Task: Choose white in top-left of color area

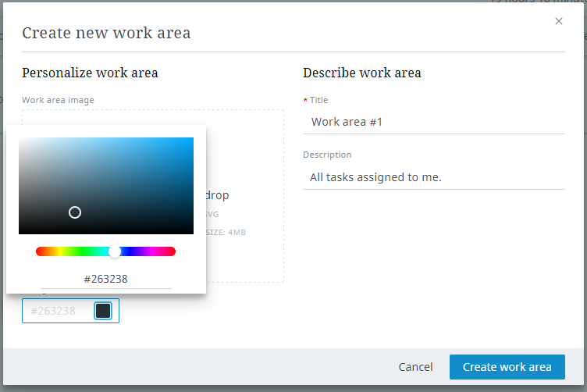Action: point(21,140)
